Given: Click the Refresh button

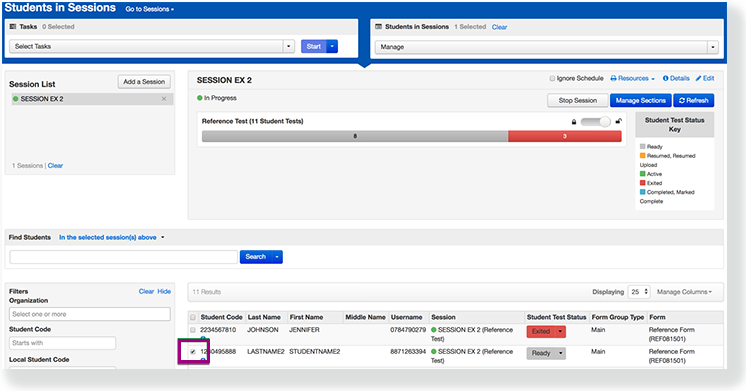Looking at the screenshot, I should (x=694, y=100).
